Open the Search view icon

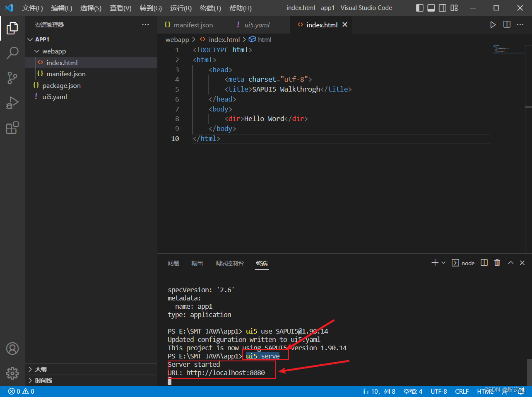click(x=12, y=53)
